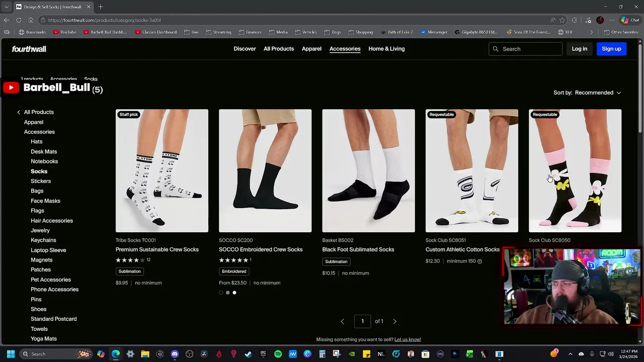Click the minimum 150 info icon
The image size is (644, 362).
(479, 261)
